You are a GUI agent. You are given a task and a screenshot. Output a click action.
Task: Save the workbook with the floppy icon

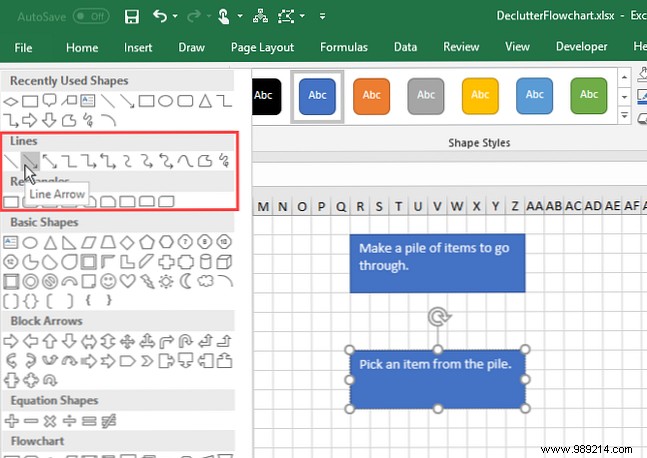[x=132, y=17]
